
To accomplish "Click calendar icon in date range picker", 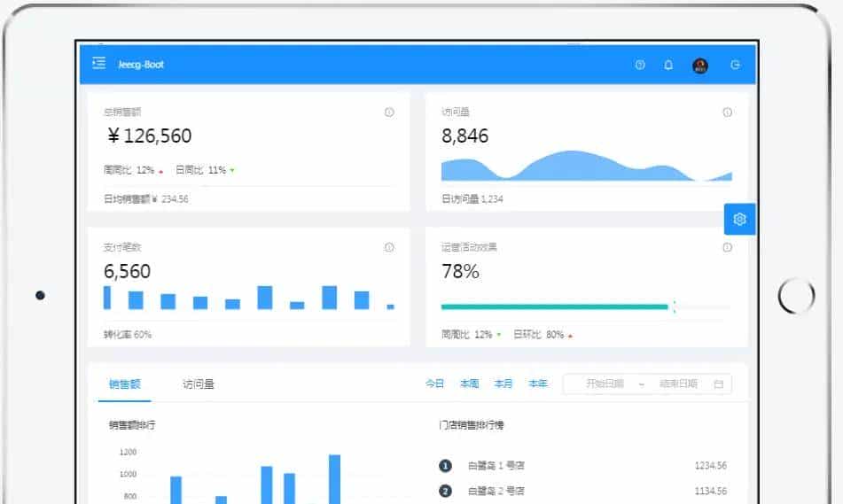I will point(718,384).
